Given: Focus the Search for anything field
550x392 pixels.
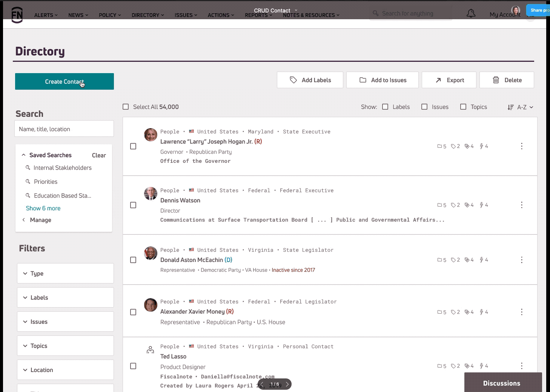Looking at the screenshot, I should [411, 14].
